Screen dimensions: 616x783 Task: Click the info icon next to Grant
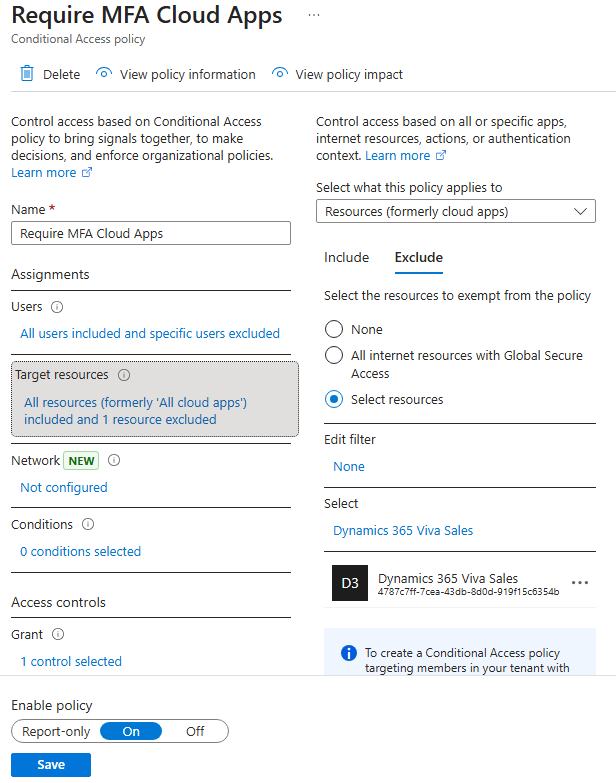tap(58, 634)
